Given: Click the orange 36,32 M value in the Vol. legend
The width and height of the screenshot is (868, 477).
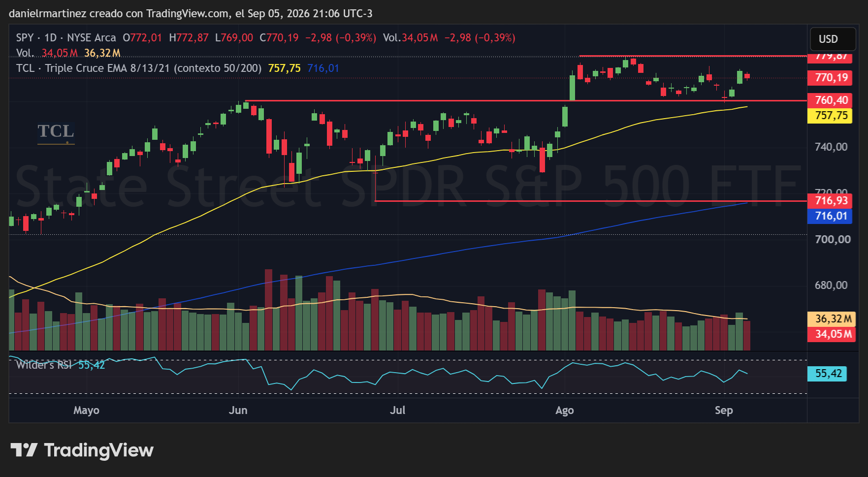Looking at the screenshot, I should pos(102,53).
